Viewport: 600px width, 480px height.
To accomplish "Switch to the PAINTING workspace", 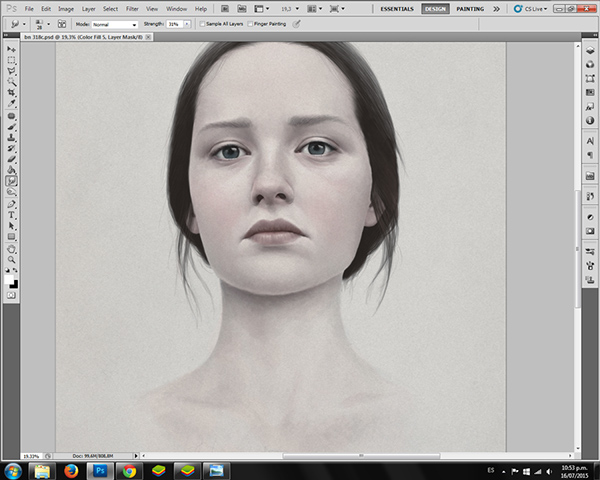I will (x=469, y=8).
